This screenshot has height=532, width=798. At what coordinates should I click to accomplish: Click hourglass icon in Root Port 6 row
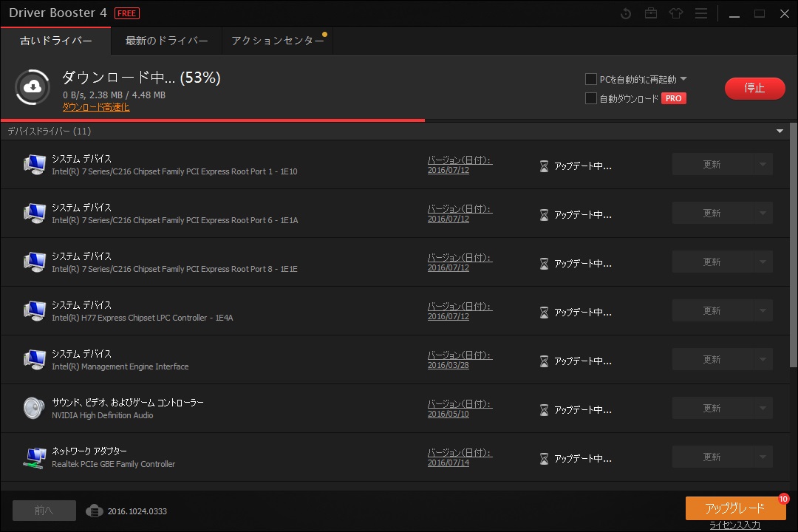click(x=544, y=215)
